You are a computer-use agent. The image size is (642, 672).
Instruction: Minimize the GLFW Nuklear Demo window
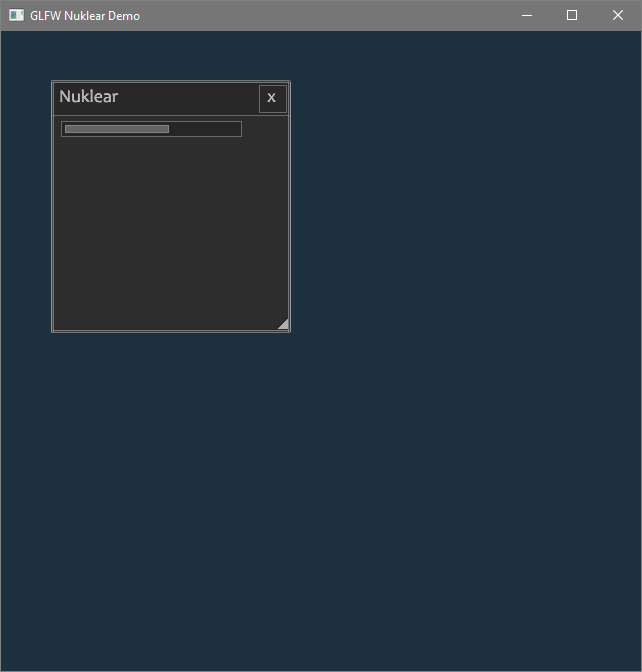tap(527, 15)
